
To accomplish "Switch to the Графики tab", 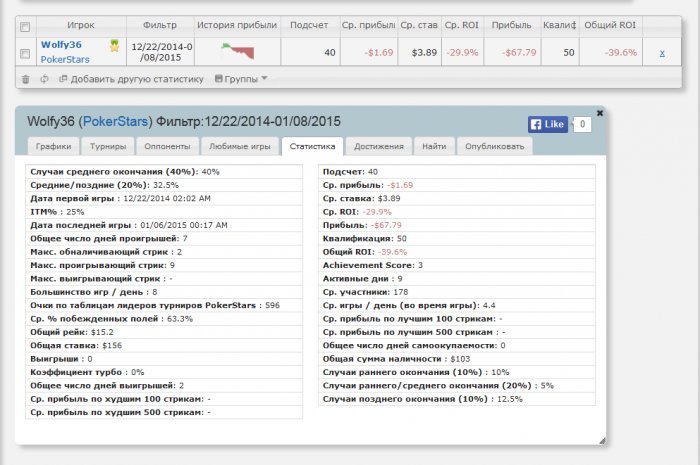I will tap(53, 146).
